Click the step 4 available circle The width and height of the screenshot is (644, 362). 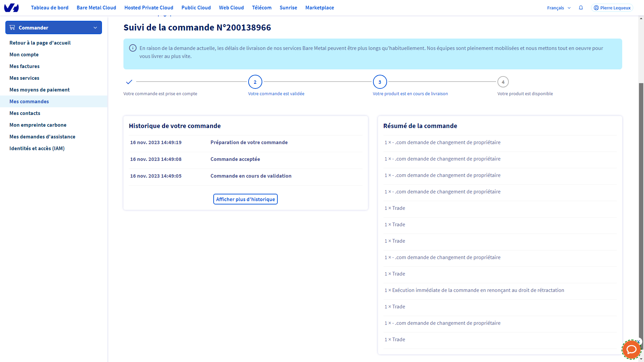point(503,82)
